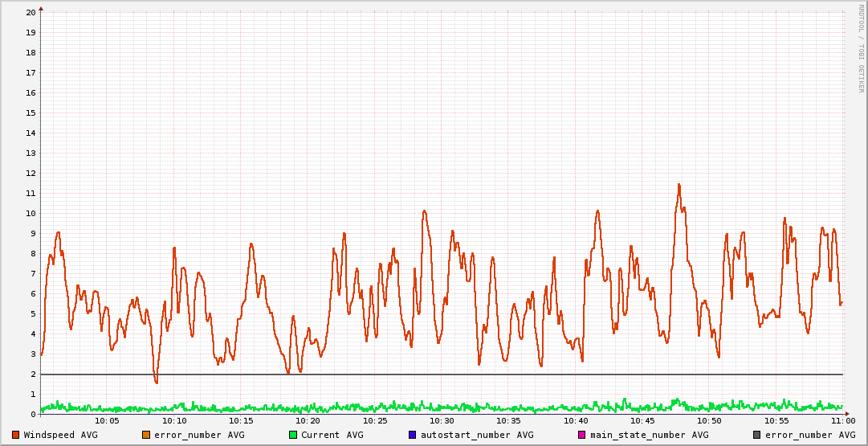Click the red arrow at x-axis right end
The height and width of the screenshot is (446, 868).
(846, 414)
